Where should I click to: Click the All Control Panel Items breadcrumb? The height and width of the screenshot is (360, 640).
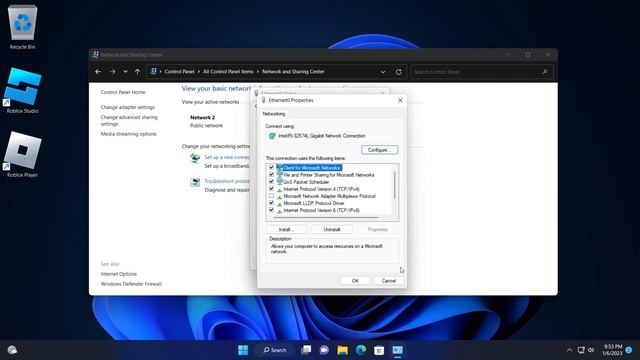pos(228,72)
